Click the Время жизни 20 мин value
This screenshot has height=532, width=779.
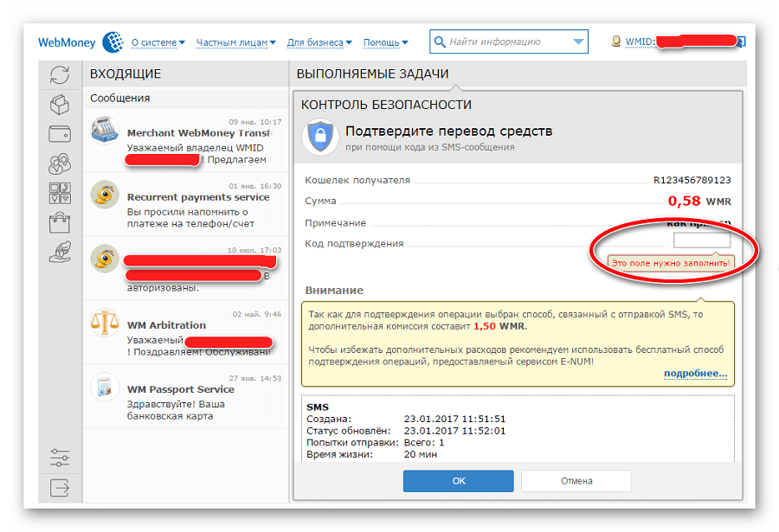click(x=421, y=454)
